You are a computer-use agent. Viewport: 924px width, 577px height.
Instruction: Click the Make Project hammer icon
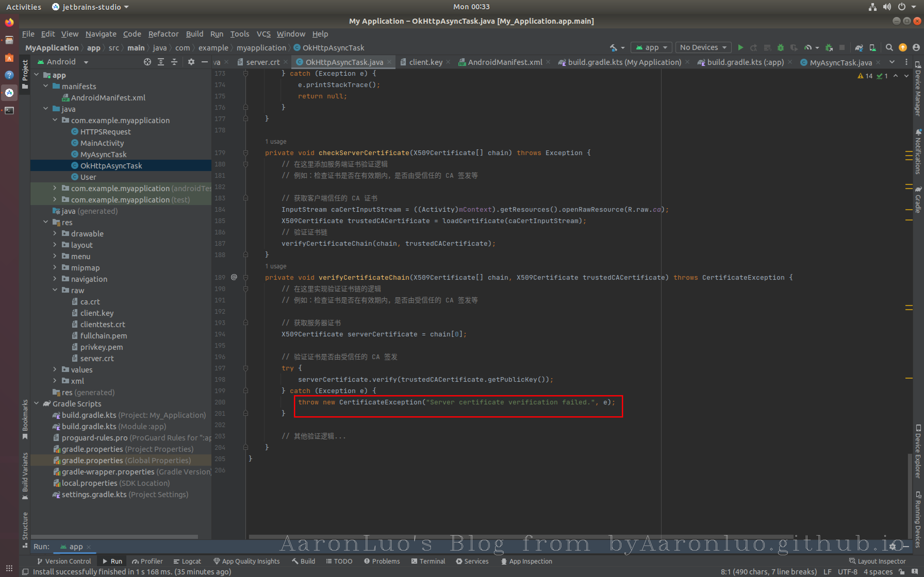coord(613,48)
